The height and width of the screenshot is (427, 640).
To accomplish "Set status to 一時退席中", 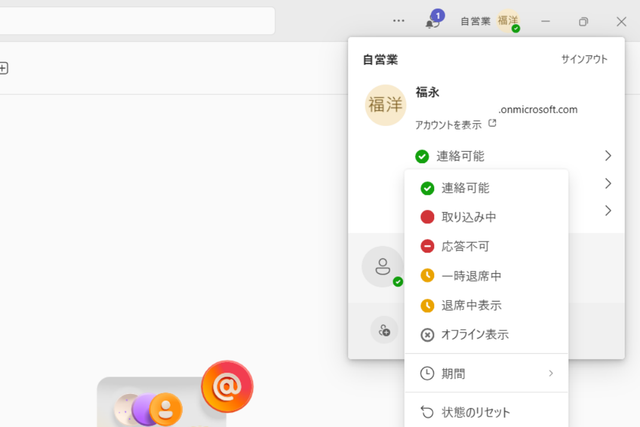I will tap(471, 276).
